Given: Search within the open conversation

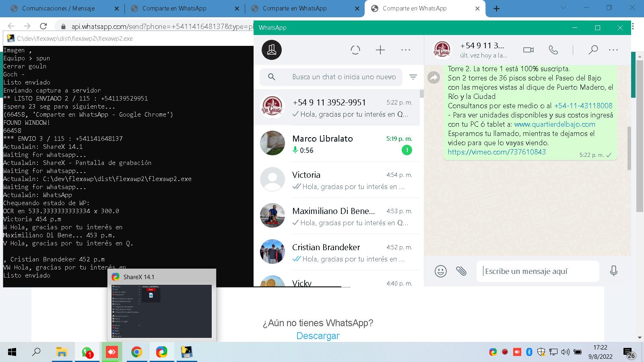Looking at the screenshot, I should click(593, 50).
